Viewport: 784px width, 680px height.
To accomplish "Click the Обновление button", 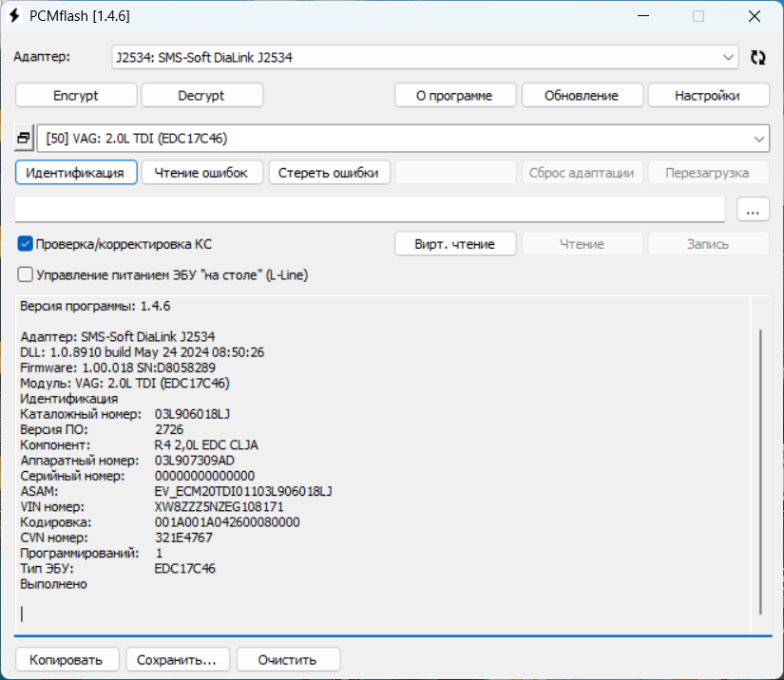I will pos(582,95).
